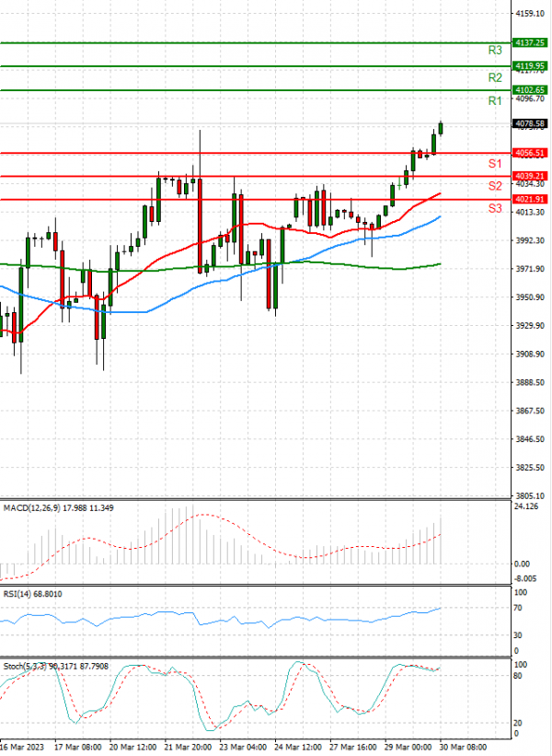Click the 3950.90 price axis value
The image size is (552, 756).
click(x=530, y=297)
